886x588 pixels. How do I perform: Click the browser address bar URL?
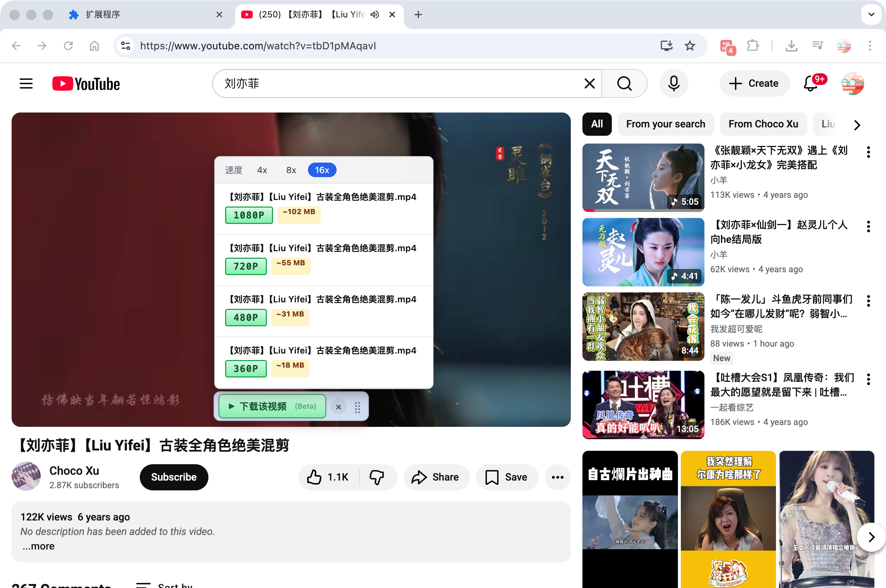[x=258, y=46]
